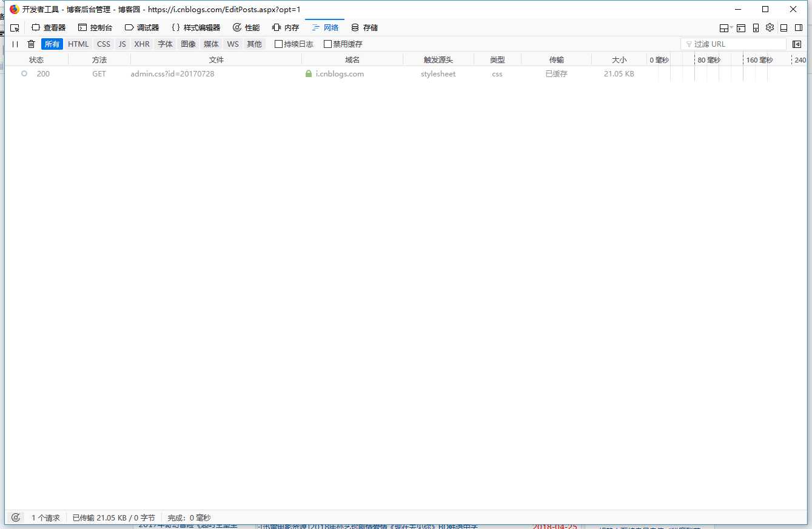Dock devtools to bottom of window
812x529 pixels.
tap(783, 28)
